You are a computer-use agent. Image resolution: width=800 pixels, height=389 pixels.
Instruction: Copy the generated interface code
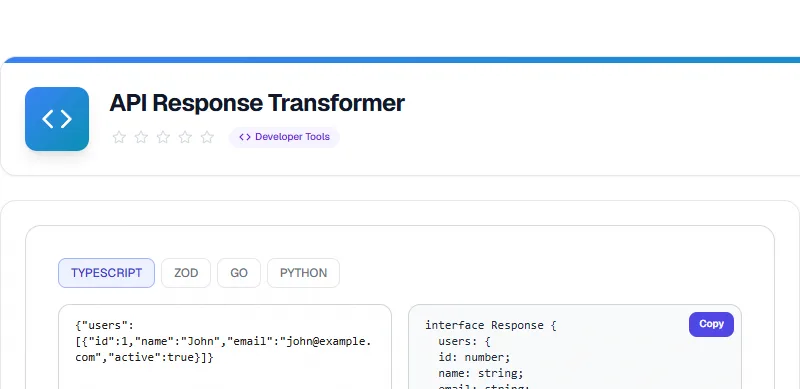711,324
